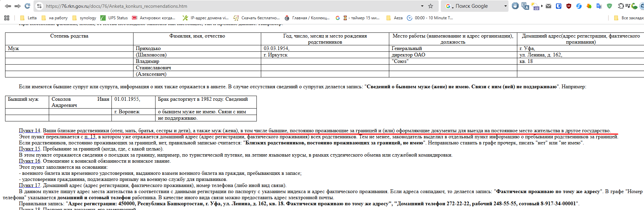Bookmark this page with the star icon
Screen dimensions: 644x210
point(431,6)
